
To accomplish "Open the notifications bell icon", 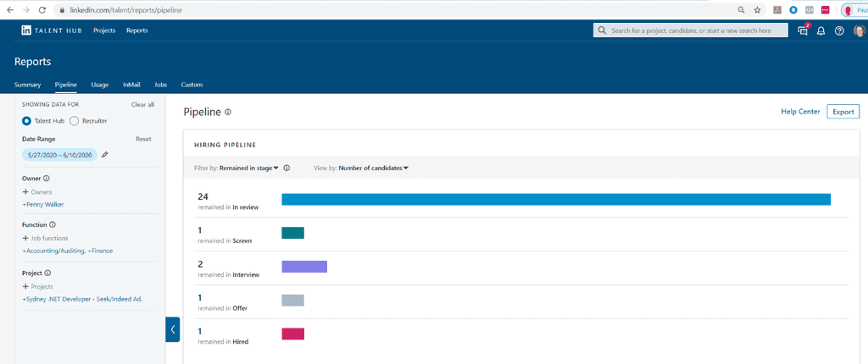I will pyautogui.click(x=821, y=30).
